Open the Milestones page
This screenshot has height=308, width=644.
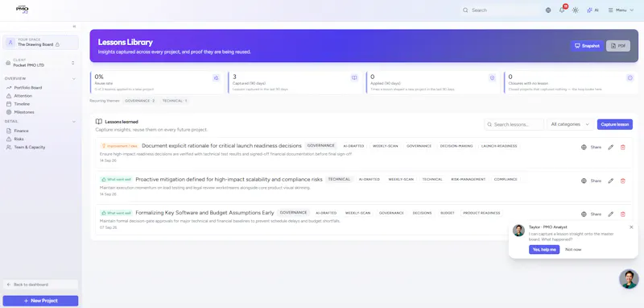pos(24,112)
